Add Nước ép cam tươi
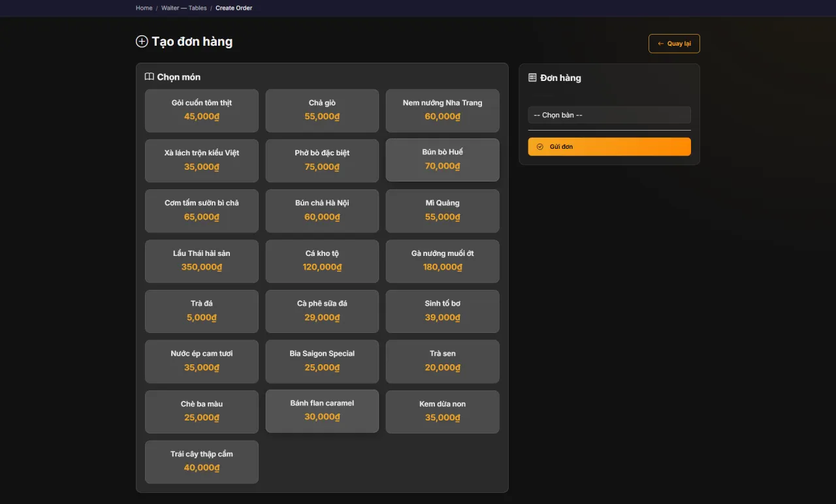The image size is (836, 504). click(202, 362)
